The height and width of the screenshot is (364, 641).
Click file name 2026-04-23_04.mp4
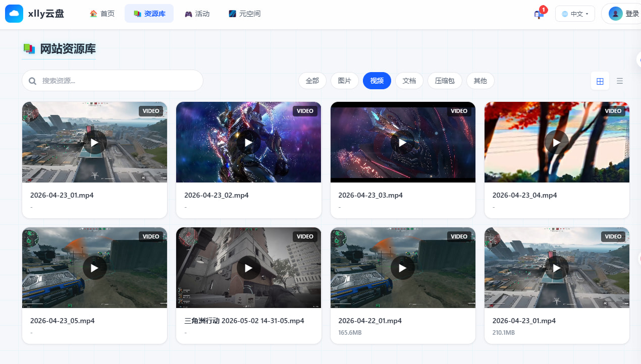coord(525,195)
